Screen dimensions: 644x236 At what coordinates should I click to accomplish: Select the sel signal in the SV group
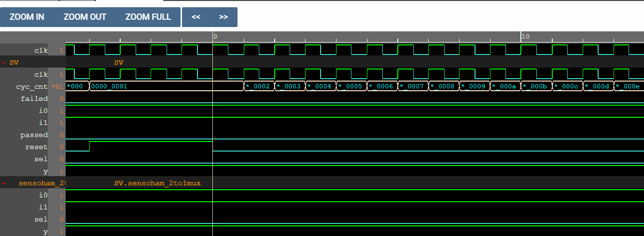click(x=41, y=159)
